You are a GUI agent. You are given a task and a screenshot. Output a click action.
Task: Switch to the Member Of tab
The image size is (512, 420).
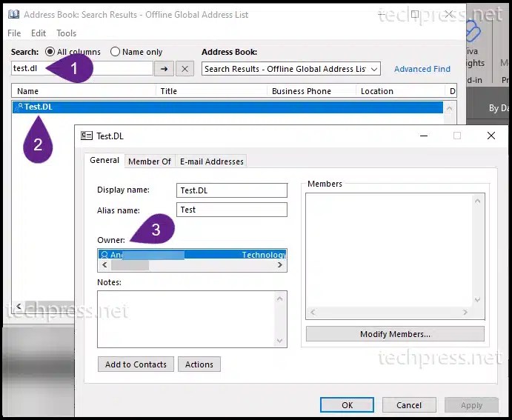tap(150, 161)
